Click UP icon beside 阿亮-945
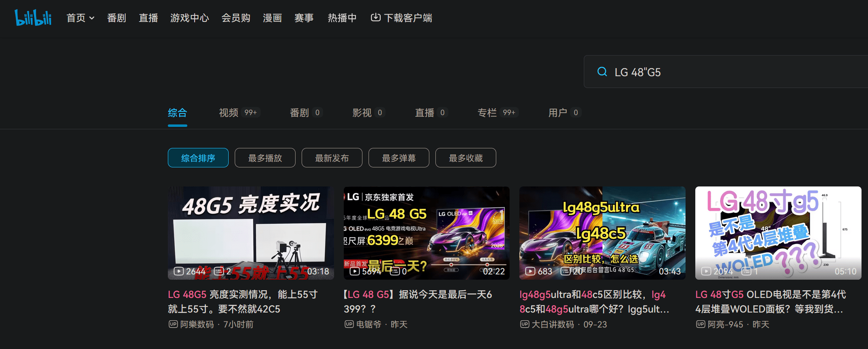 coord(701,324)
